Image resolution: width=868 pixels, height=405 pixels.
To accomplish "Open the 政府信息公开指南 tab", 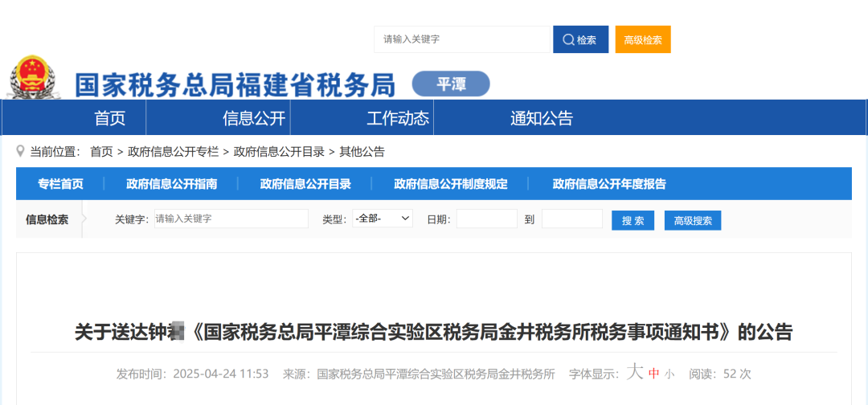I will point(171,184).
